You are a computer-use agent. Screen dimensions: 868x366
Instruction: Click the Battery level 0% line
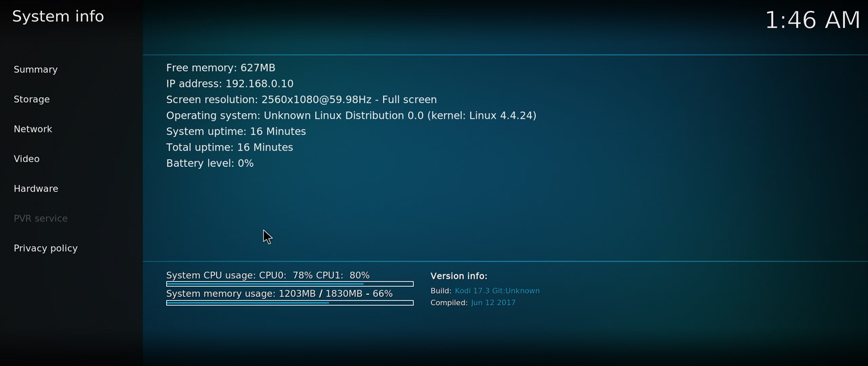click(x=210, y=163)
